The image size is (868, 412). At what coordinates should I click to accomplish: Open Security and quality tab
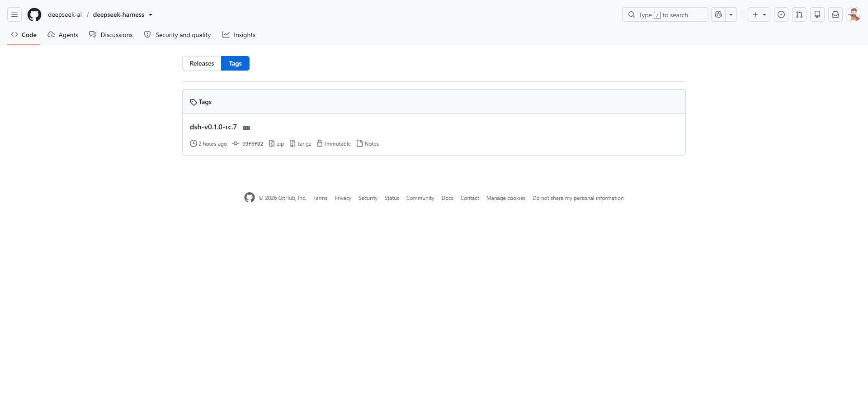tap(177, 35)
